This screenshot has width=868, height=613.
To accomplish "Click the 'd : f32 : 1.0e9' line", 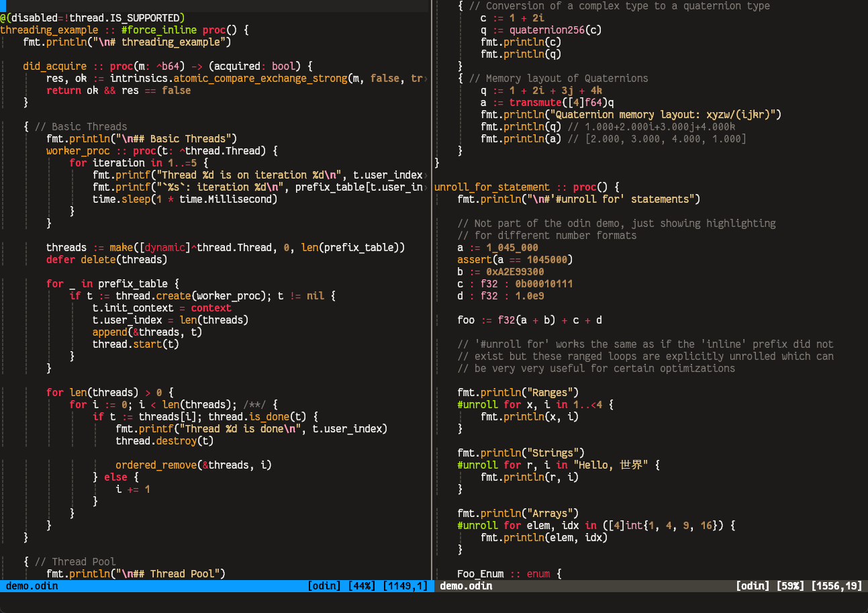I will pos(501,296).
